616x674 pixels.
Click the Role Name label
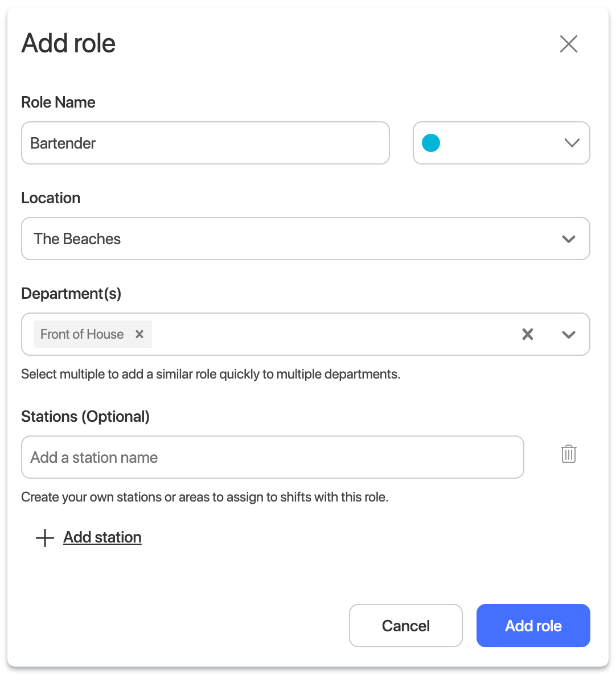(58, 102)
